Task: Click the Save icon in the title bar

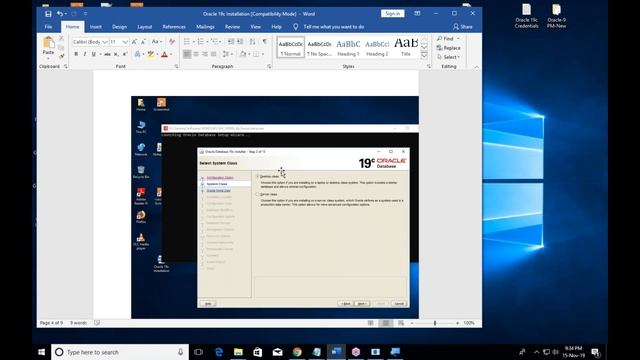Action: [48, 14]
